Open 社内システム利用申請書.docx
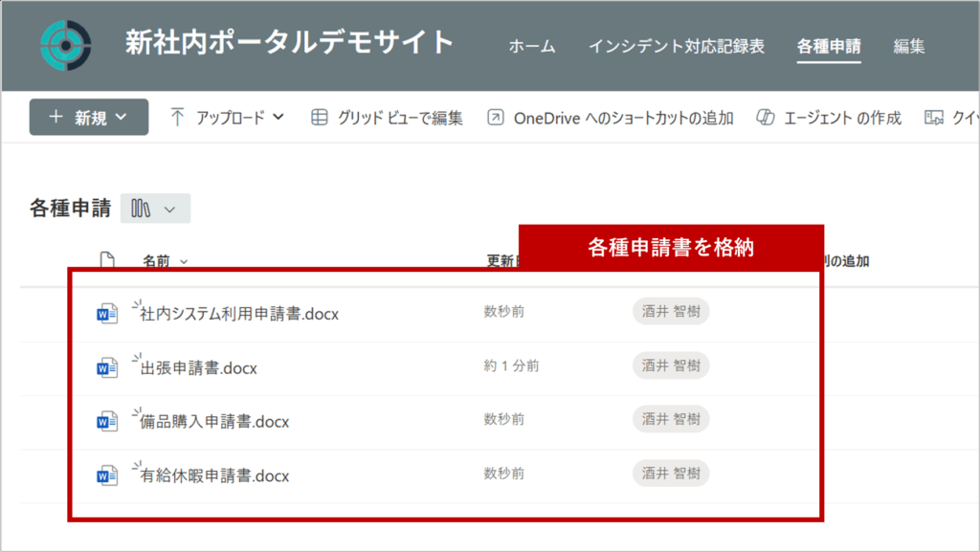Image resolution: width=980 pixels, height=552 pixels. pos(239,314)
